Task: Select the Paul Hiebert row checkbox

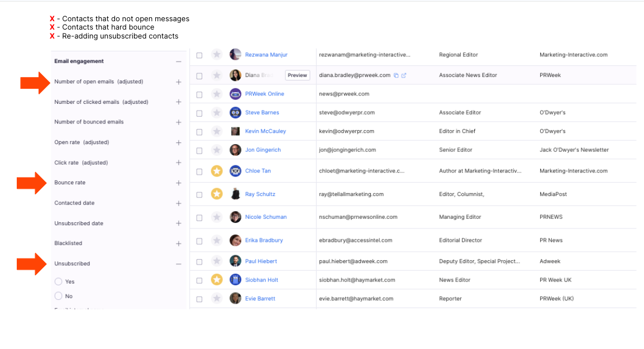Action: tap(199, 262)
